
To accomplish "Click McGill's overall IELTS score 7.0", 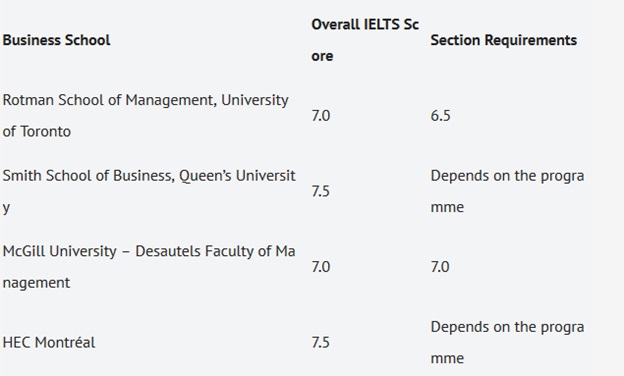I will pos(321,267).
